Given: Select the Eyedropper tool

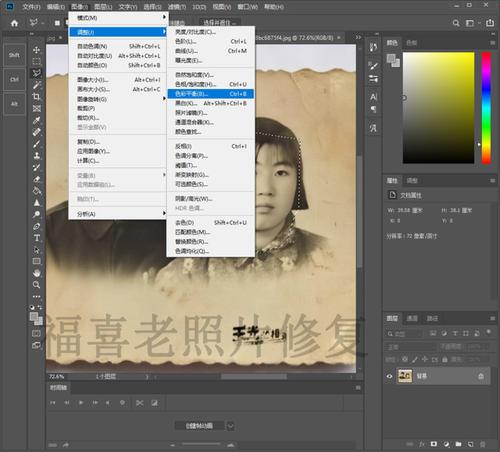Looking at the screenshot, I should click(36, 120).
